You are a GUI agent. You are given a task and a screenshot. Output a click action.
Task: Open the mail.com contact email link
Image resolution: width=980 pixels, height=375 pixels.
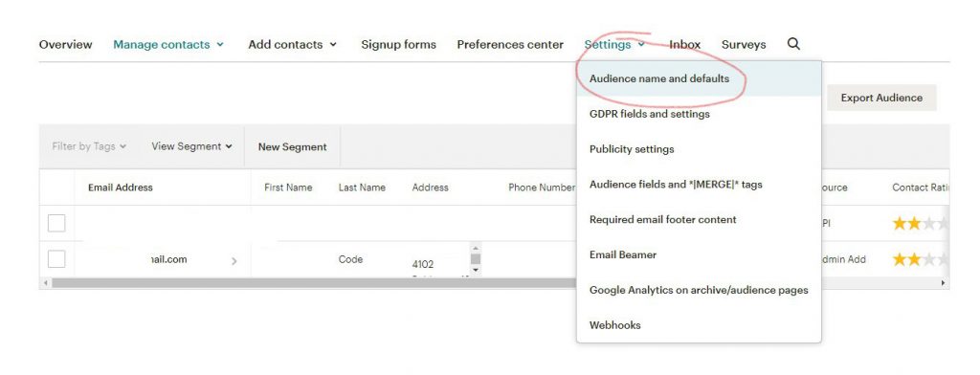(x=168, y=259)
